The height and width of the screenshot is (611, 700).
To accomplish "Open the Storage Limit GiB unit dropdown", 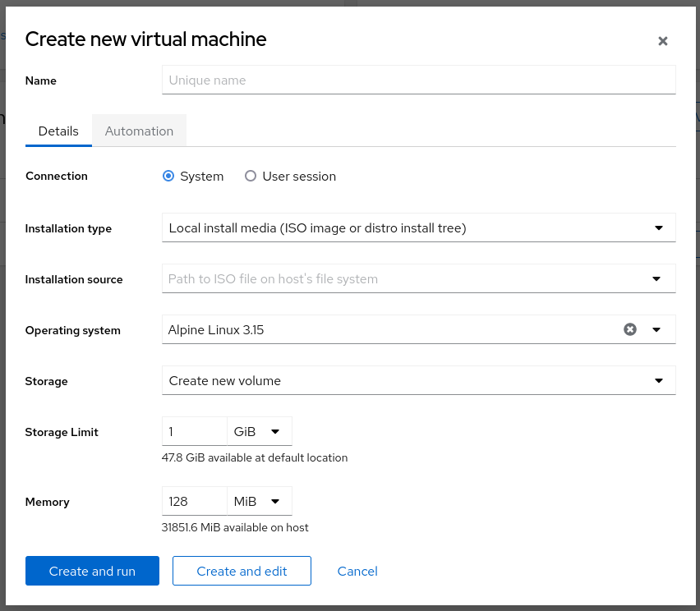I will pos(260,430).
